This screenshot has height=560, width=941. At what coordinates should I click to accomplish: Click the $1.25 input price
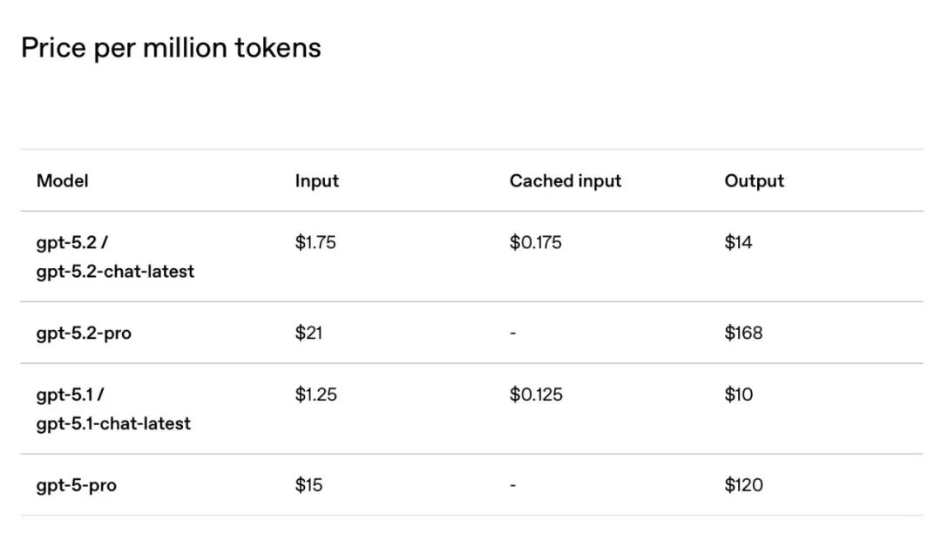point(315,395)
